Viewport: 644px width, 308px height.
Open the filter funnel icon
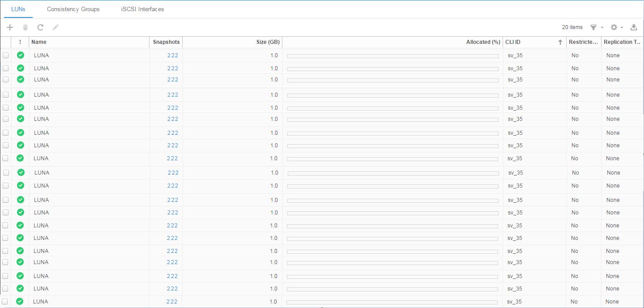coord(594,27)
